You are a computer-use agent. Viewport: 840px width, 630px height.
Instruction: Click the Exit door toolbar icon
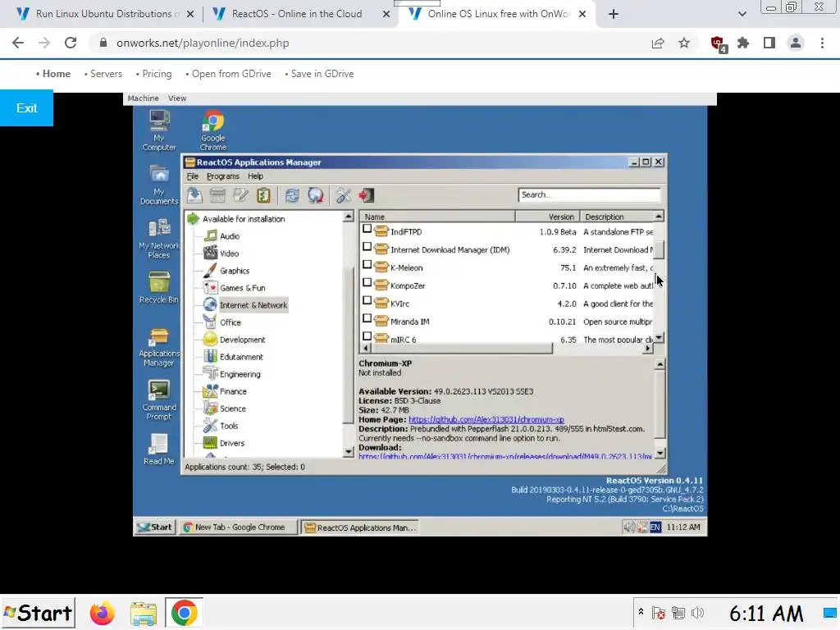pos(367,195)
